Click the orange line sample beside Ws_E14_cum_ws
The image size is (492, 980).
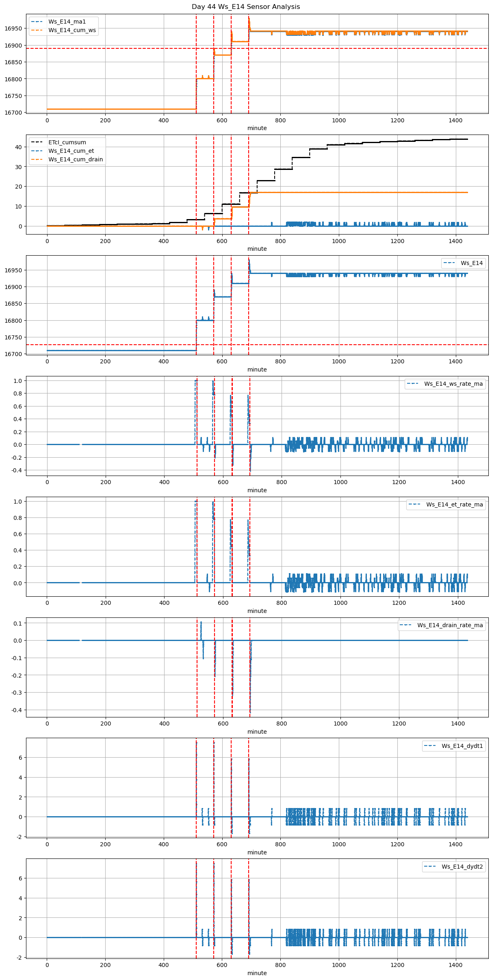point(38,30)
